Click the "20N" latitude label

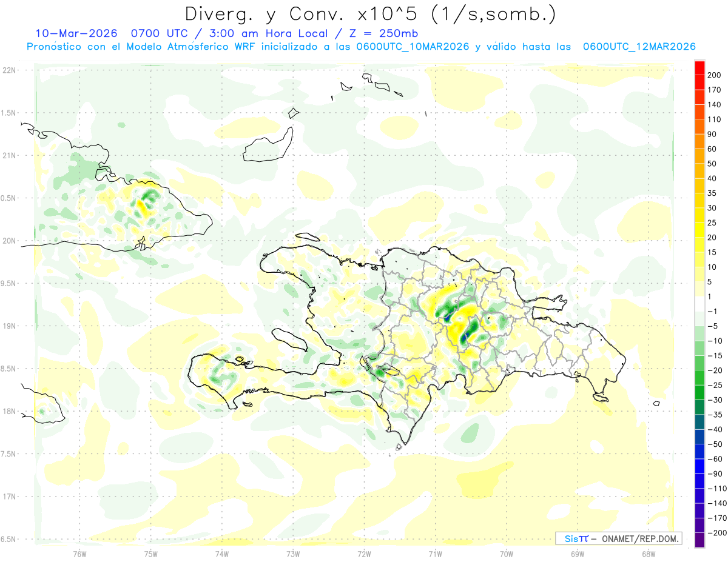(x=9, y=241)
